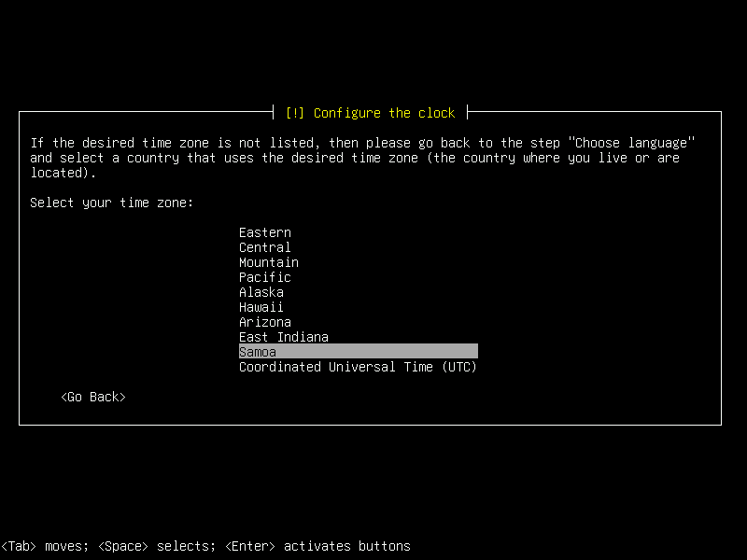Click Go Back to return to language selection
Screen dimensions: 747x560
click(x=92, y=397)
